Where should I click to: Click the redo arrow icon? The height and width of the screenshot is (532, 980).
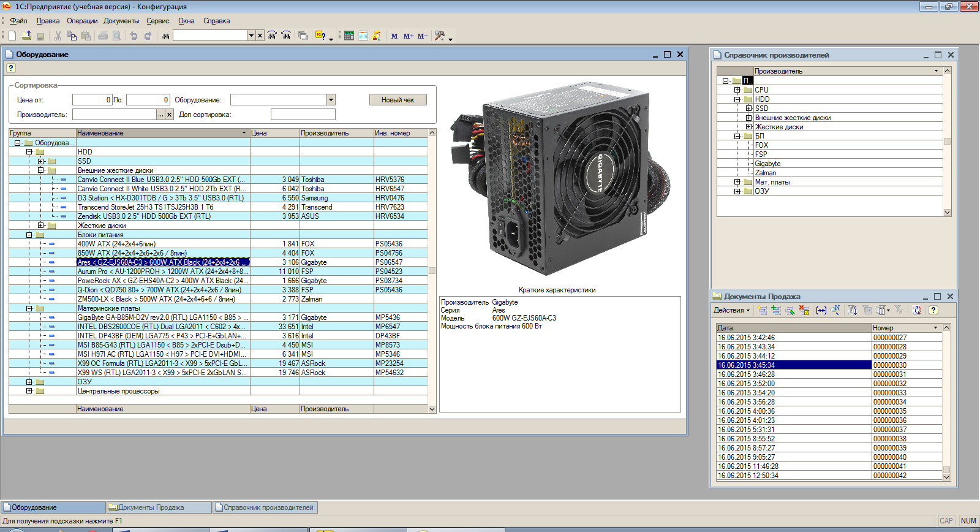[148, 36]
